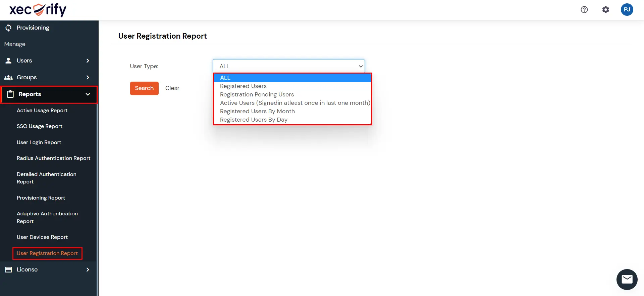Open Adaptive Authentication Report
The width and height of the screenshot is (644, 296).
tap(47, 217)
